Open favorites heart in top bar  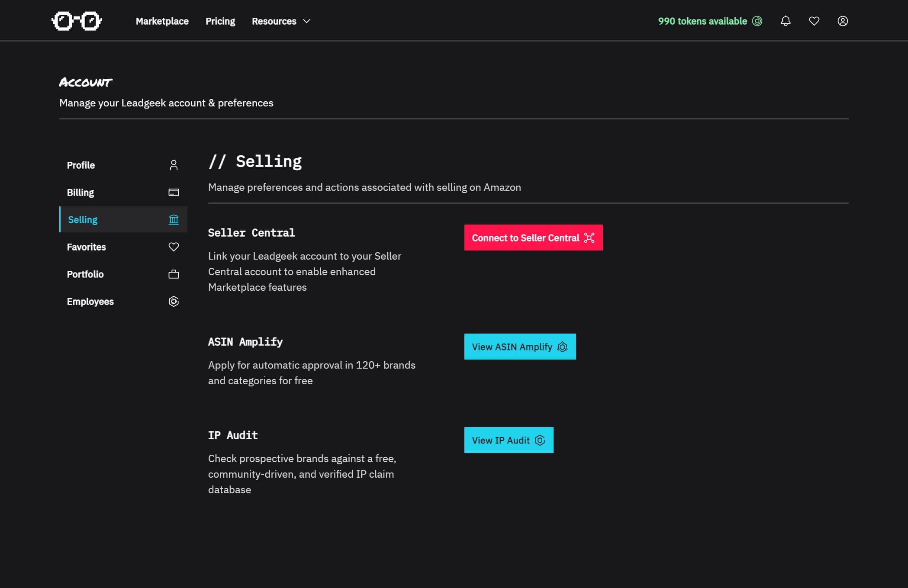coord(814,21)
